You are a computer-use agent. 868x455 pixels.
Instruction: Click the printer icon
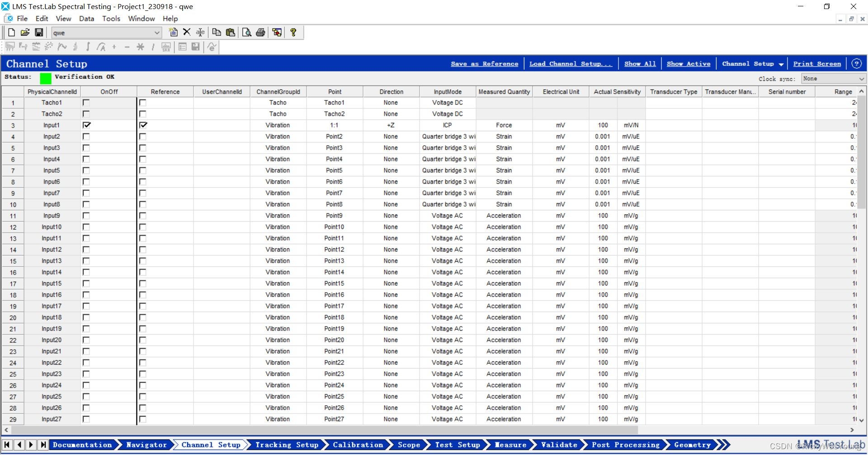(x=260, y=33)
